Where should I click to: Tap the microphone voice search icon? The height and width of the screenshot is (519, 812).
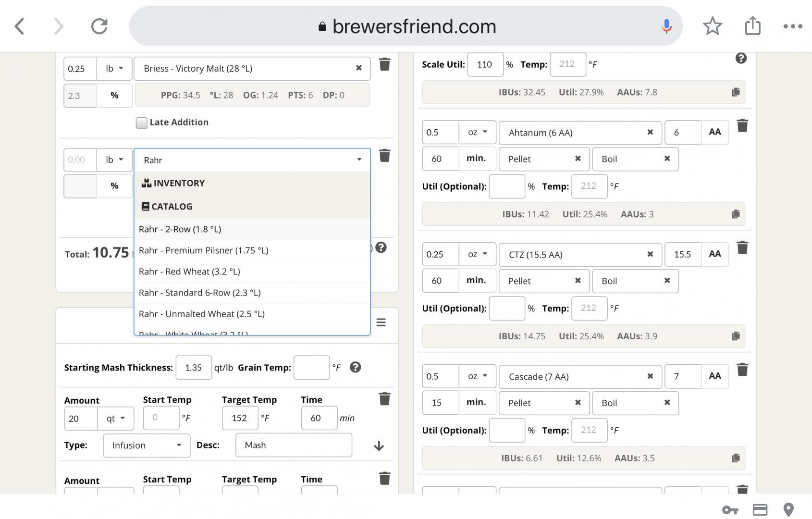click(x=666, y=26)
